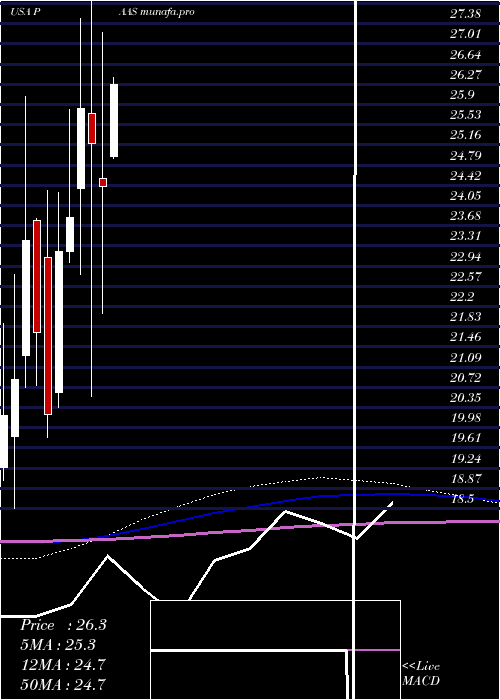This screenshot has height=700, width=500.
Task: Click the '5MA : 25.3' readout
Action: click(x=58, y=645)
